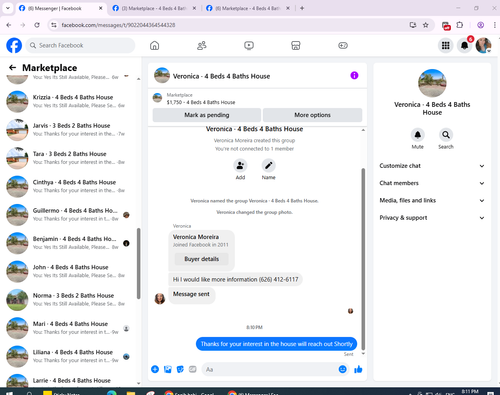Click the chat messages scrollbar

pos(363,258)
